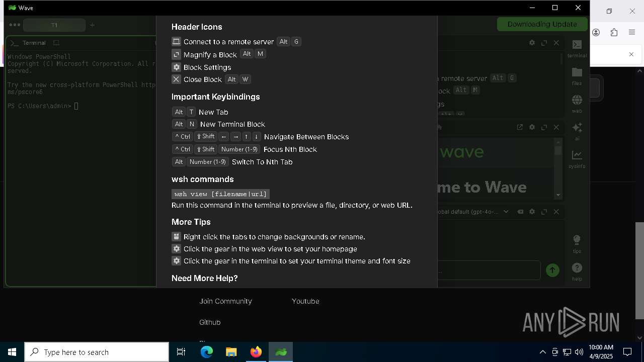Close the tips block

coord(556,43)
